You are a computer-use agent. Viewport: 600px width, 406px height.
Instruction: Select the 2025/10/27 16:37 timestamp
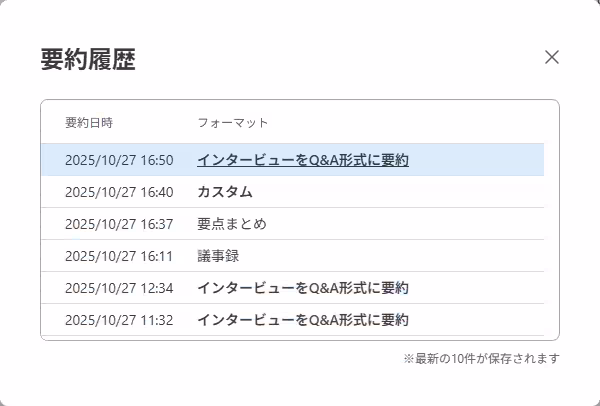(119, 224)
